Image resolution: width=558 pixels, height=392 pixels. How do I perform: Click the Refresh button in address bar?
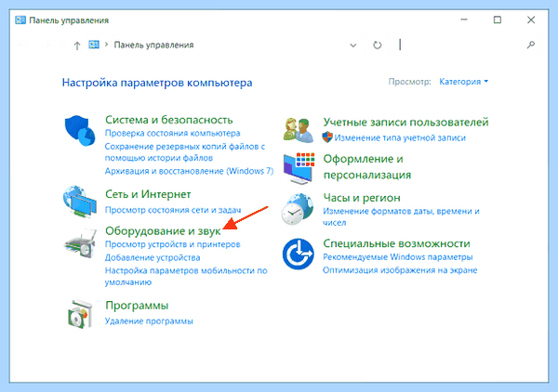click(x=378, y=46)
